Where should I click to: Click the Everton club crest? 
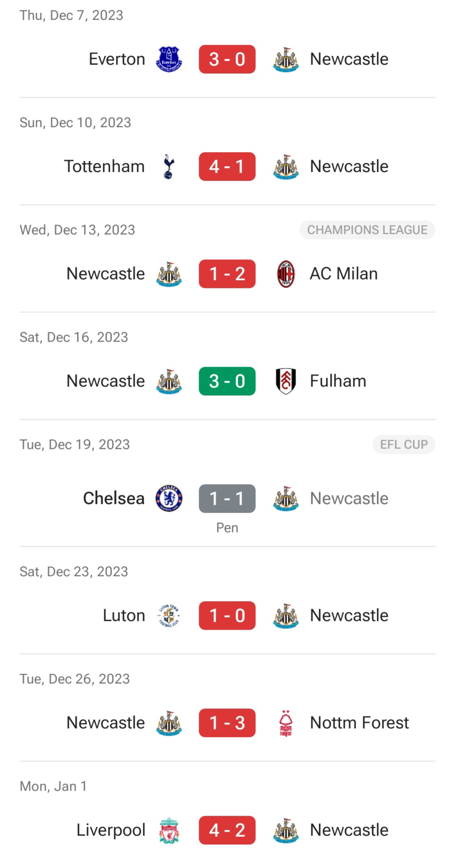(169, 59)
